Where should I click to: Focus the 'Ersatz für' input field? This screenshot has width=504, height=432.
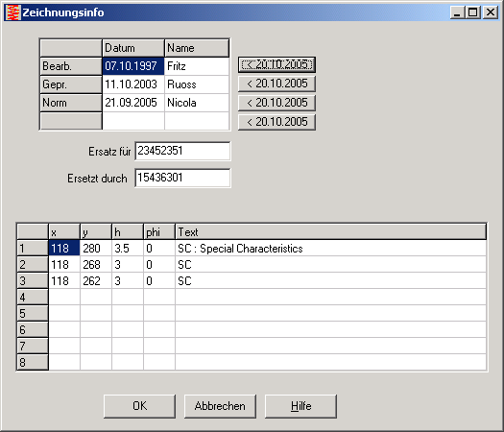click(182, 151)
